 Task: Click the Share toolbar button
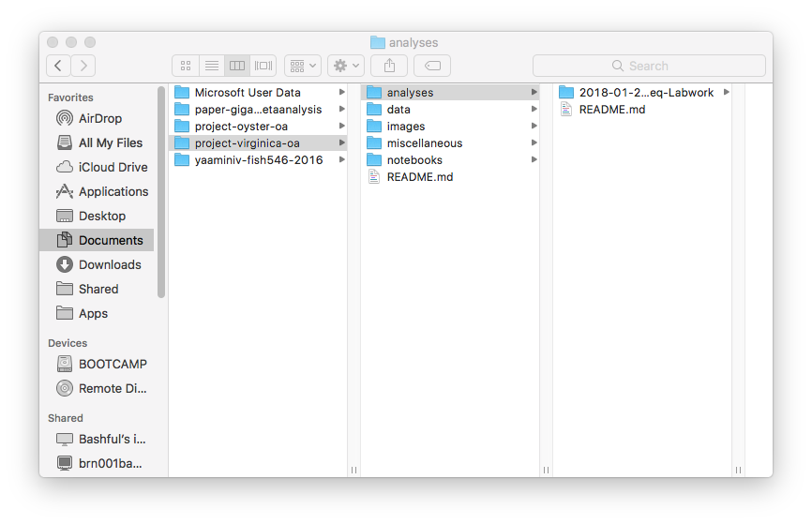click(x=389, y=66)
